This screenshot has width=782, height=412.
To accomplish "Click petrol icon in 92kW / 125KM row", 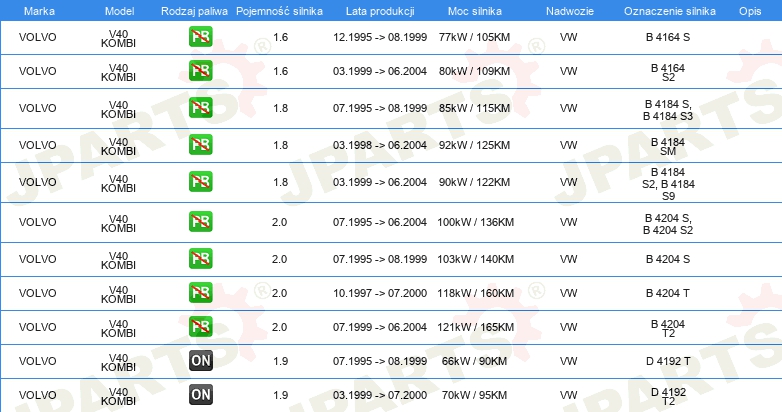I will (x=200, y=145).
